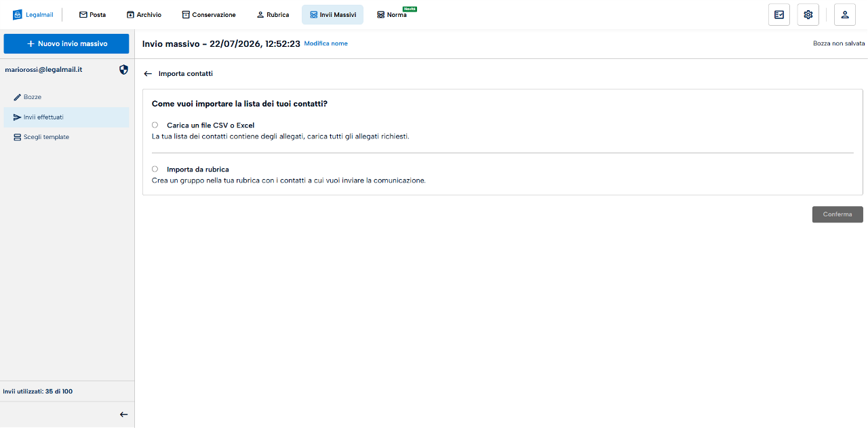This screenshot has height=428, width=868.
Task: Click the checklist panel icon near settings
Action: 779,14
